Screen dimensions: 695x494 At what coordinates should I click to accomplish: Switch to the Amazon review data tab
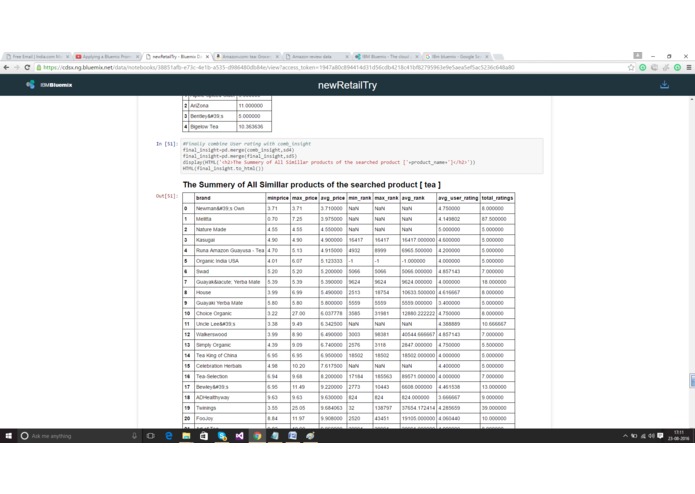point(316,57)
